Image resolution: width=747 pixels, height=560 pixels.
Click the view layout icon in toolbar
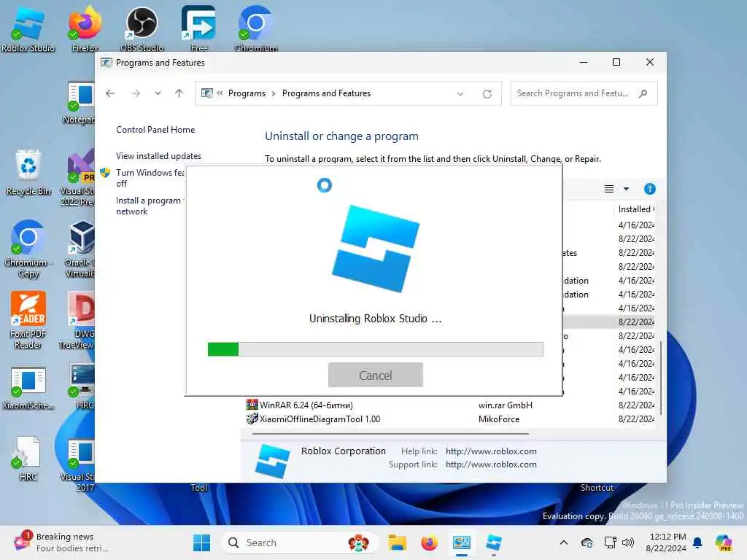click(609, 189)
